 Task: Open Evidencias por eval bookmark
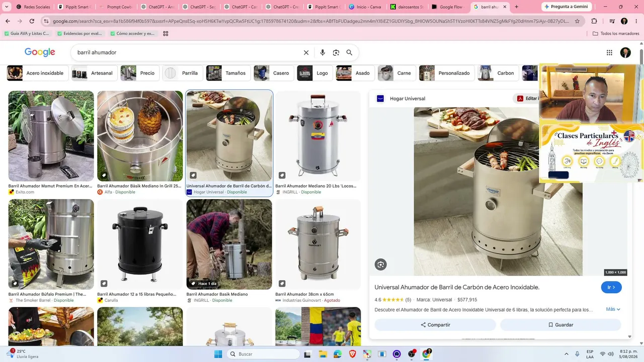tap(79, 34)
